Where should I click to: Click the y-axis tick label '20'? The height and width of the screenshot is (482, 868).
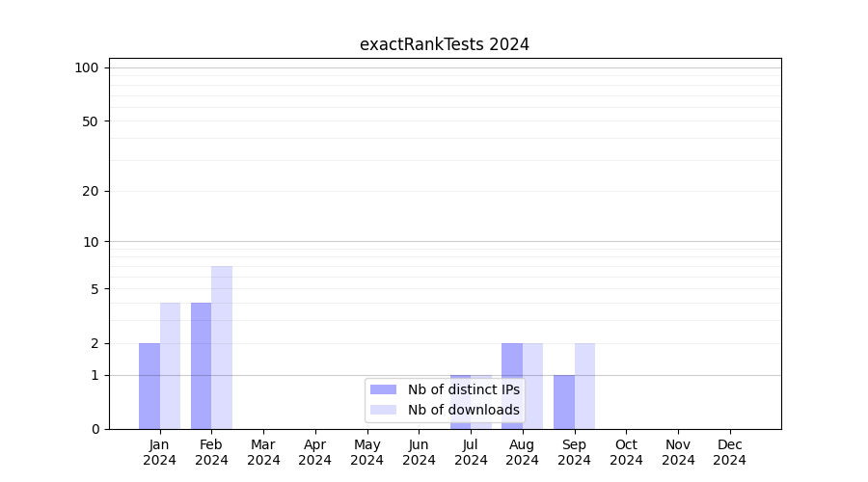point(91,191)
